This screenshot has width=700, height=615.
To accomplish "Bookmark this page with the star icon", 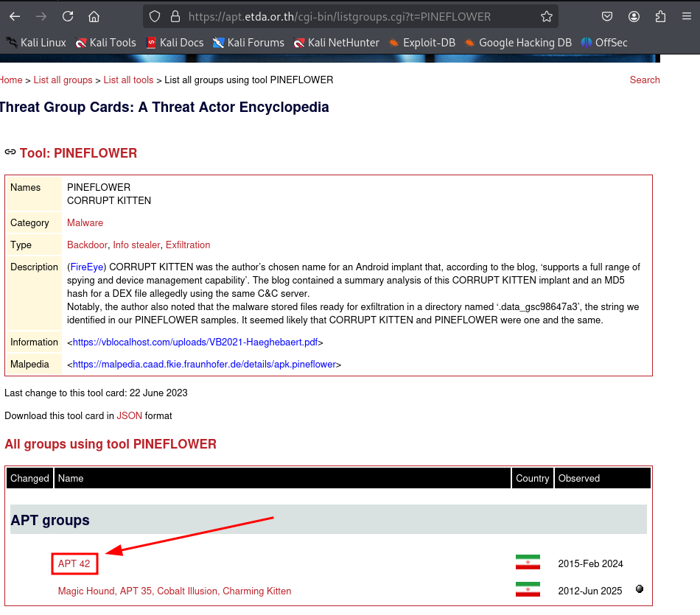I will tap(546, 16).
